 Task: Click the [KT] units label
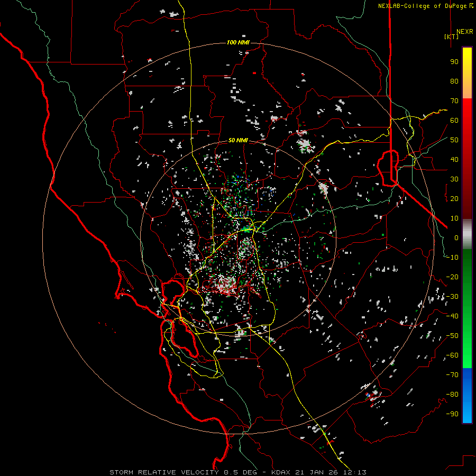pos(452,36)
